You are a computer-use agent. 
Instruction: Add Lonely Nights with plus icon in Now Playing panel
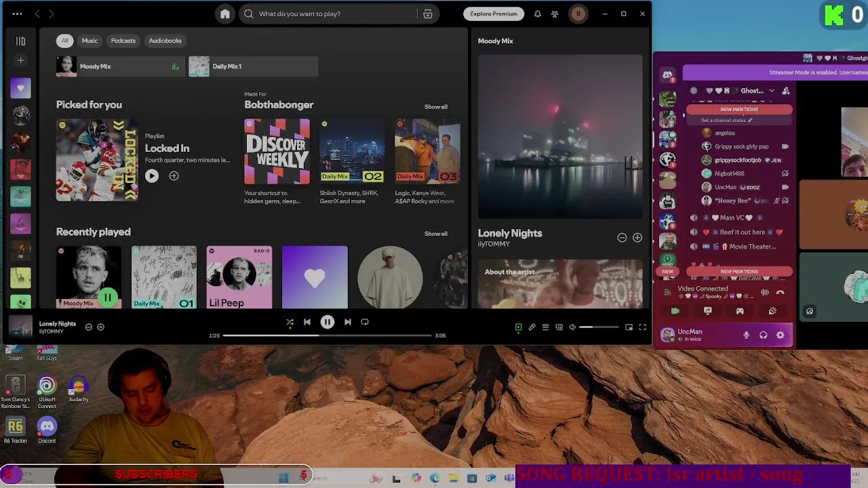pyautogui.click(x=637, y=238)
